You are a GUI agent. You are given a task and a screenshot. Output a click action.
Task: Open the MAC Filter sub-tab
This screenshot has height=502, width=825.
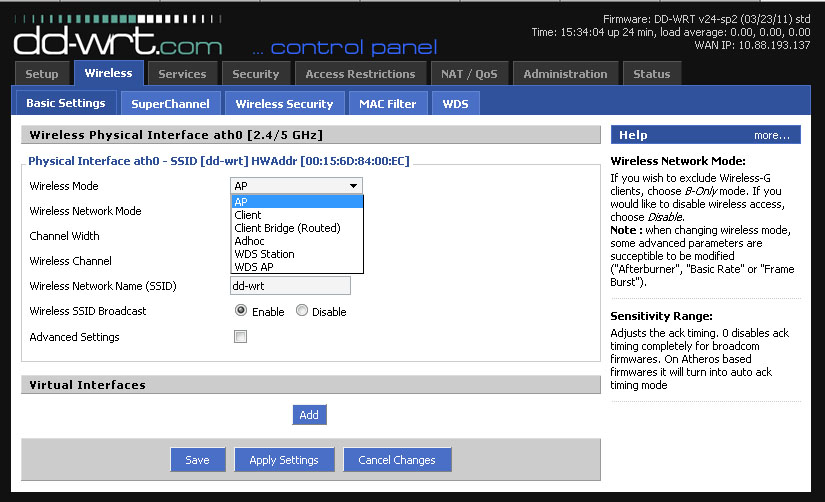[388, 104]
